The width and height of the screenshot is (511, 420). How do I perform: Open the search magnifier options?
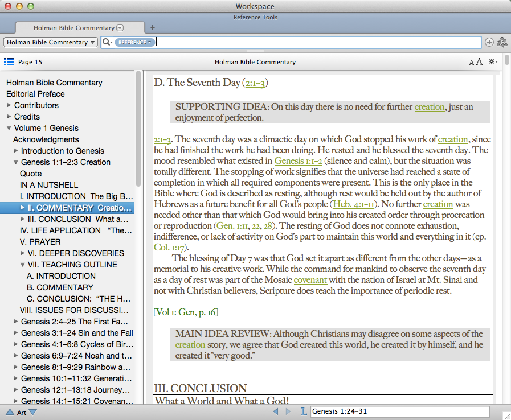[x=107, y=42]
